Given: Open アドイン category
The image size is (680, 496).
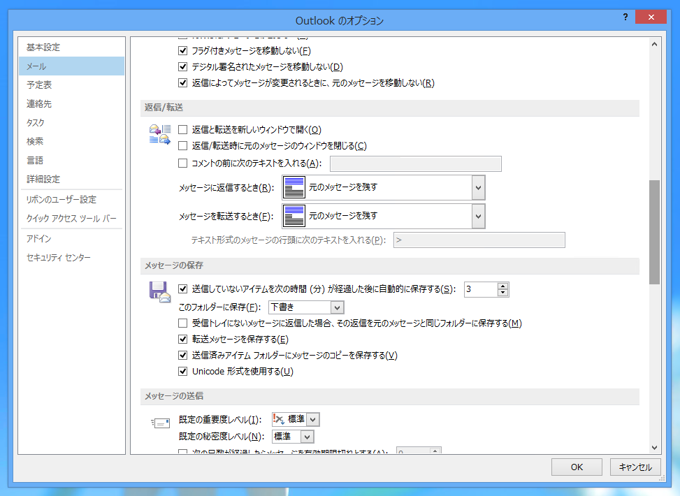Looking at the screenshot, I should click(x=72, y=239).
